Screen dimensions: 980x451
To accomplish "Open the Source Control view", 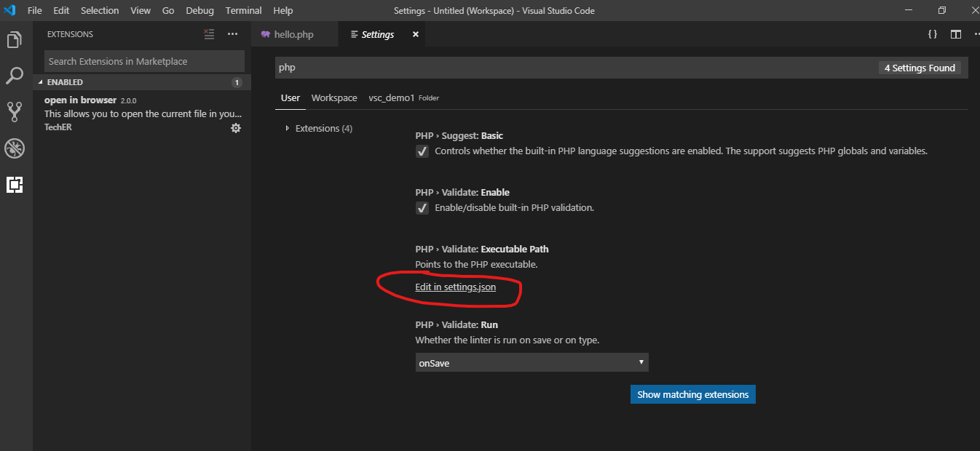I will 15,111.
